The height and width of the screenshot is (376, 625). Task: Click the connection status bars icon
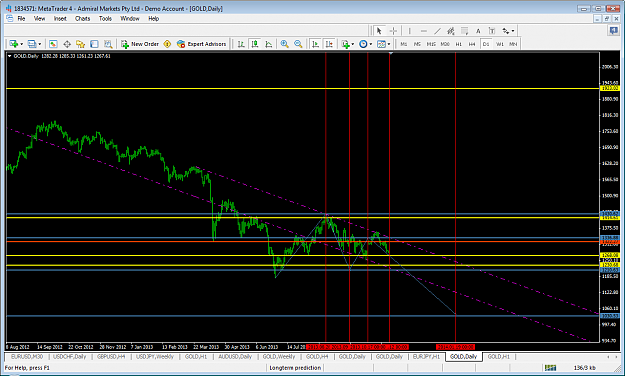point(550,367)
